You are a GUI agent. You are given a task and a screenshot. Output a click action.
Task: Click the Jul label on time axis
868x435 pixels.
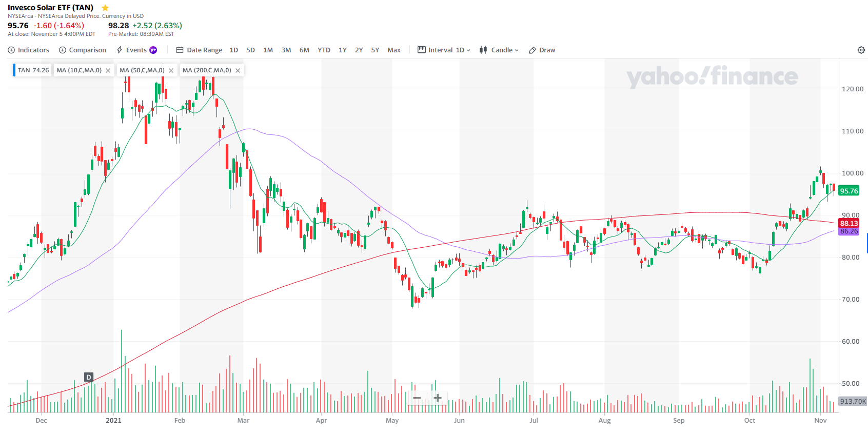(534, 420)
